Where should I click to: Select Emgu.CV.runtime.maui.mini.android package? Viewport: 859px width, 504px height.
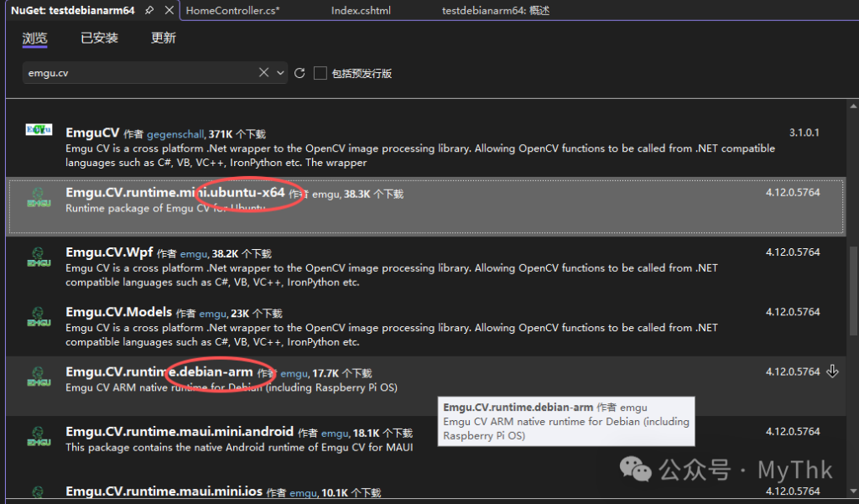[425, 446]
